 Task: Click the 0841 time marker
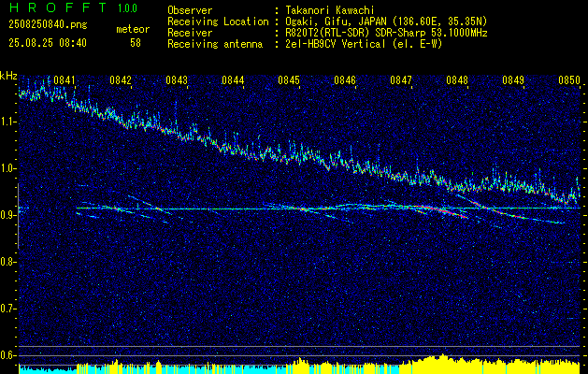pyautogui.click(x=65, y=80)
